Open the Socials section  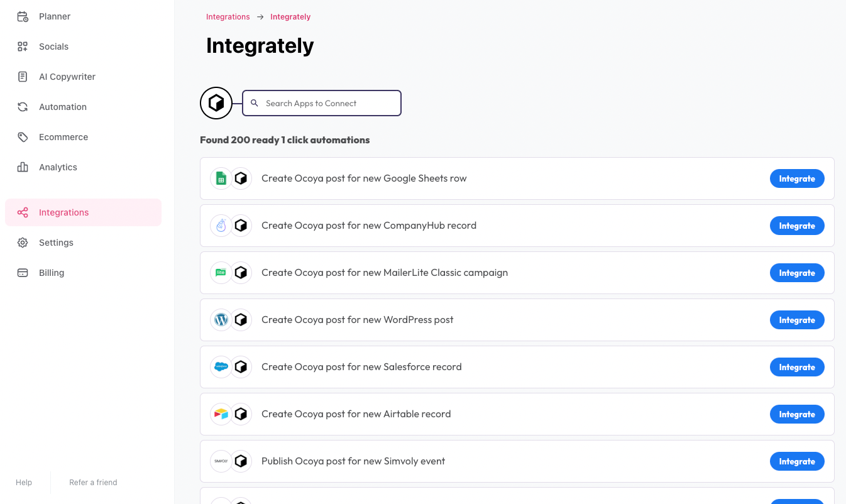(x=83, y=47)
